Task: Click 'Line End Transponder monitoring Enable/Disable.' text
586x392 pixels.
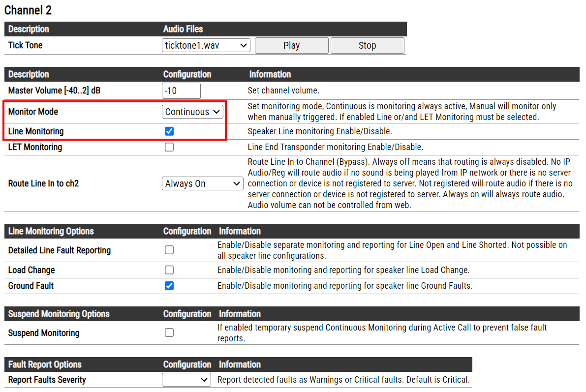Action: click(335, 147)
